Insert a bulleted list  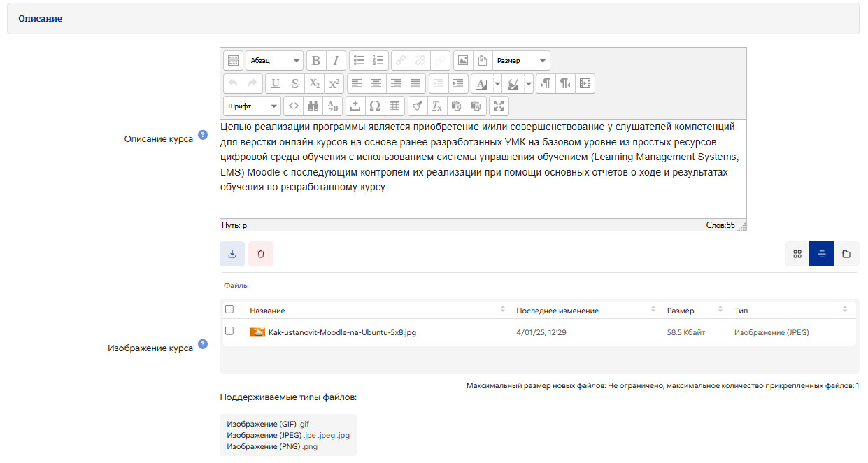359,61
